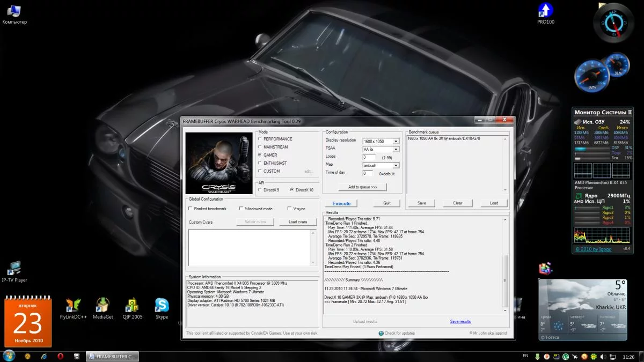Click the Opera icon in the taskbar

tap(61, 356)
